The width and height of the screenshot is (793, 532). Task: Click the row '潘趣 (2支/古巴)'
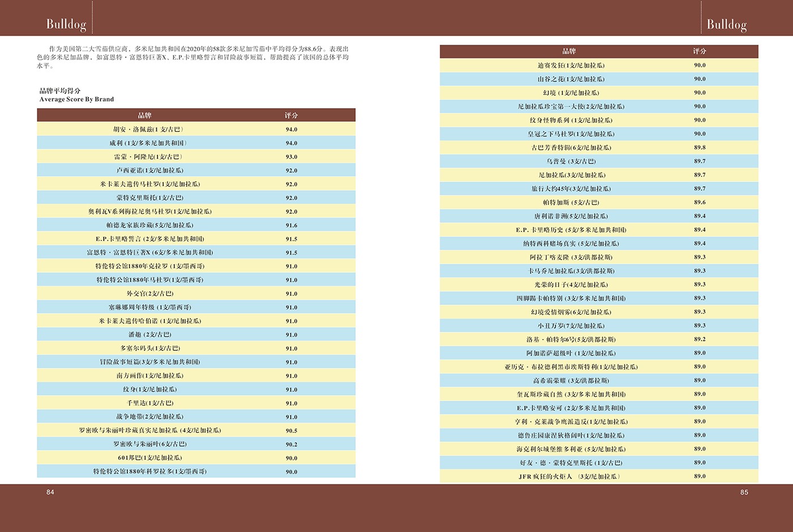pyautogui.click(x=196, y=334)
